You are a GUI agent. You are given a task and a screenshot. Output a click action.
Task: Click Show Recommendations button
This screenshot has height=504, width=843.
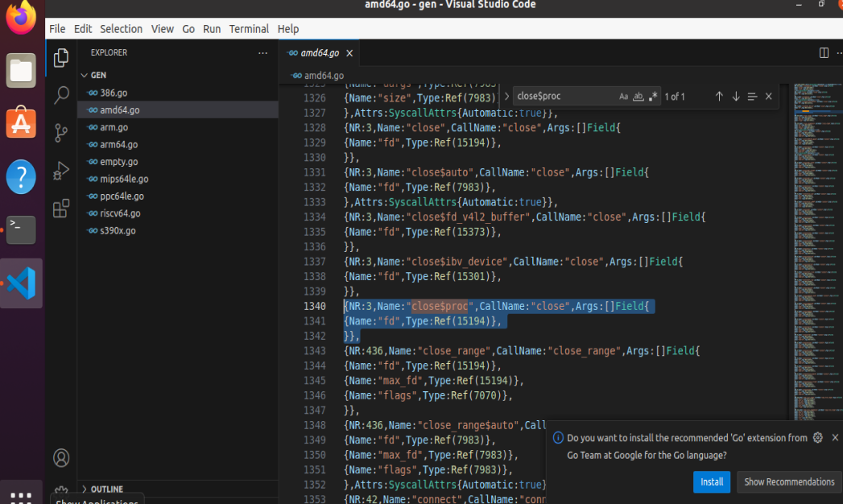tap(788, 481)
